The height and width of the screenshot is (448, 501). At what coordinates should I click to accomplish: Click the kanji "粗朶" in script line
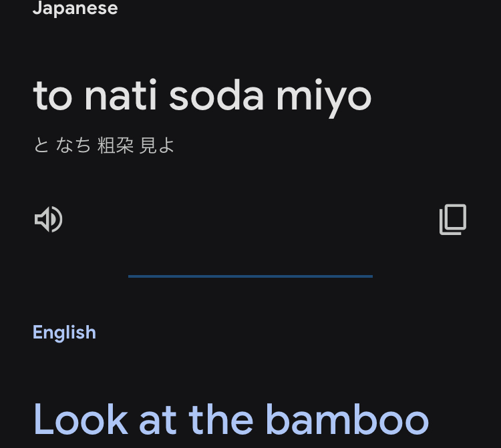[x=116, y=146]
